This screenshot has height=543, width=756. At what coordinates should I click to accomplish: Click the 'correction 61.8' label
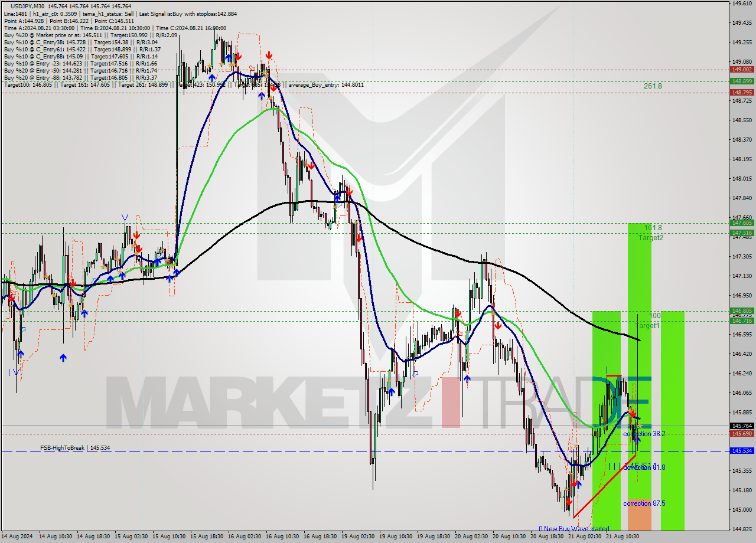coord(644,467)
